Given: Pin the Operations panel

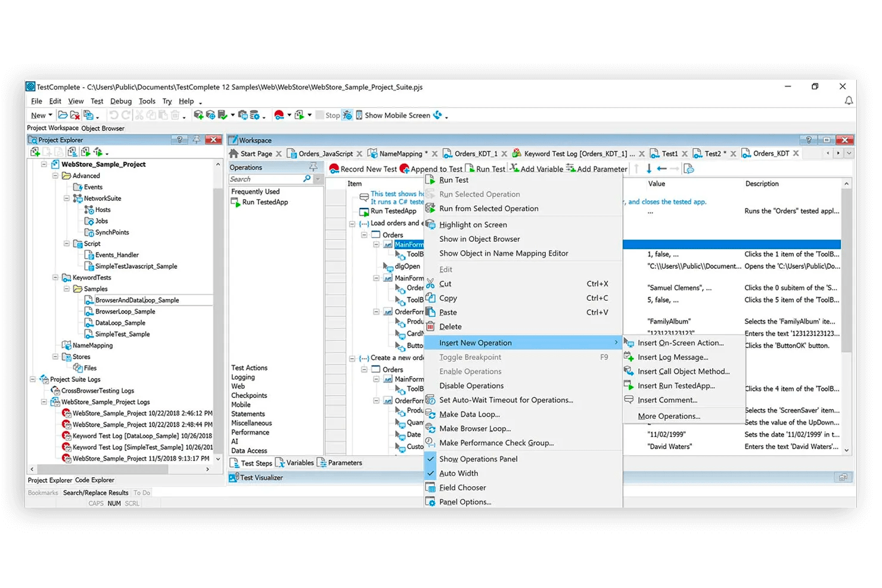Looking at the screenshot, I should pos(314,167).
